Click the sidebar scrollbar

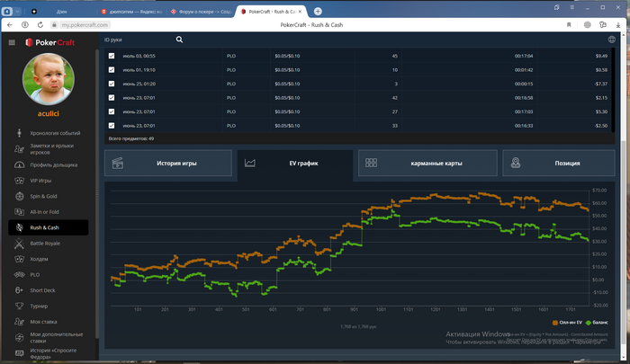click(x=97, y=192)
